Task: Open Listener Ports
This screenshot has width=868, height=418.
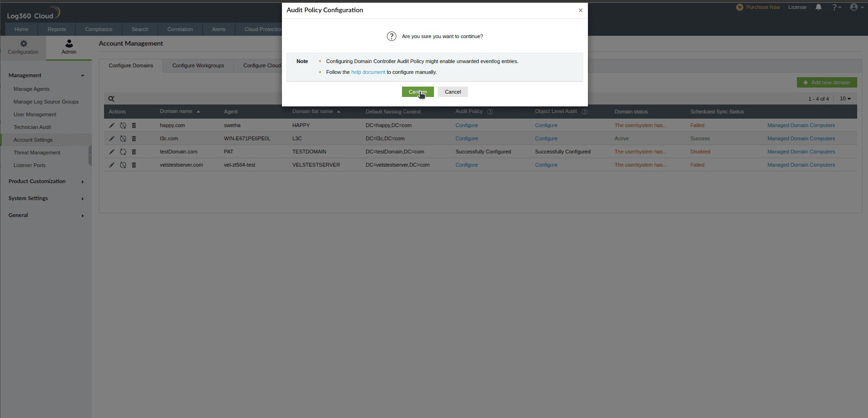Action: 30,165
